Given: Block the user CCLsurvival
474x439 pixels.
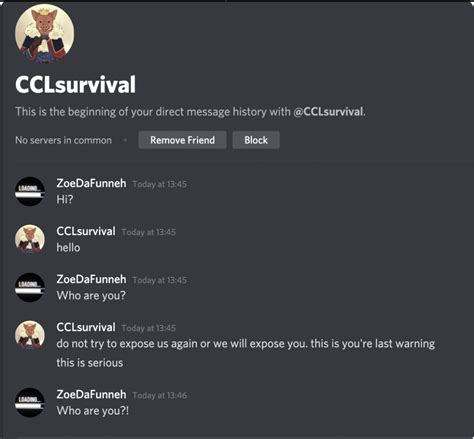Looking at the screenshot, I should pos(256,140).
